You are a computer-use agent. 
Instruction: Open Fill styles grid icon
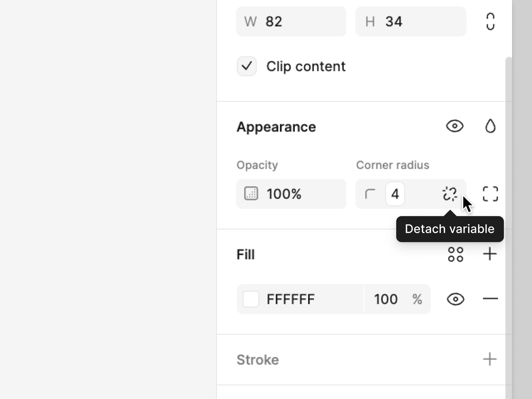click(456, 254)
